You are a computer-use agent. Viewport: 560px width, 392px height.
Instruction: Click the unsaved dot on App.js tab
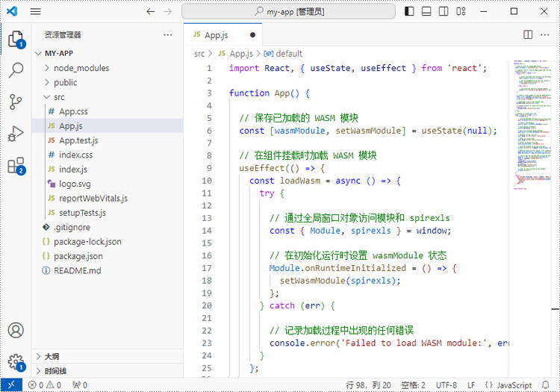(x=252, y=34)
